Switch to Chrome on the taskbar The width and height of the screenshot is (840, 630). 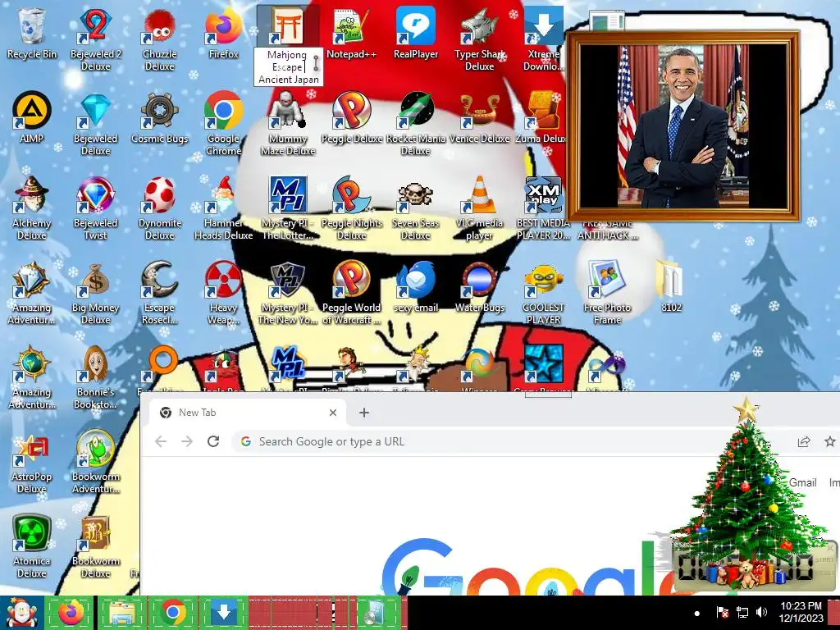click(x=172, y=612)
